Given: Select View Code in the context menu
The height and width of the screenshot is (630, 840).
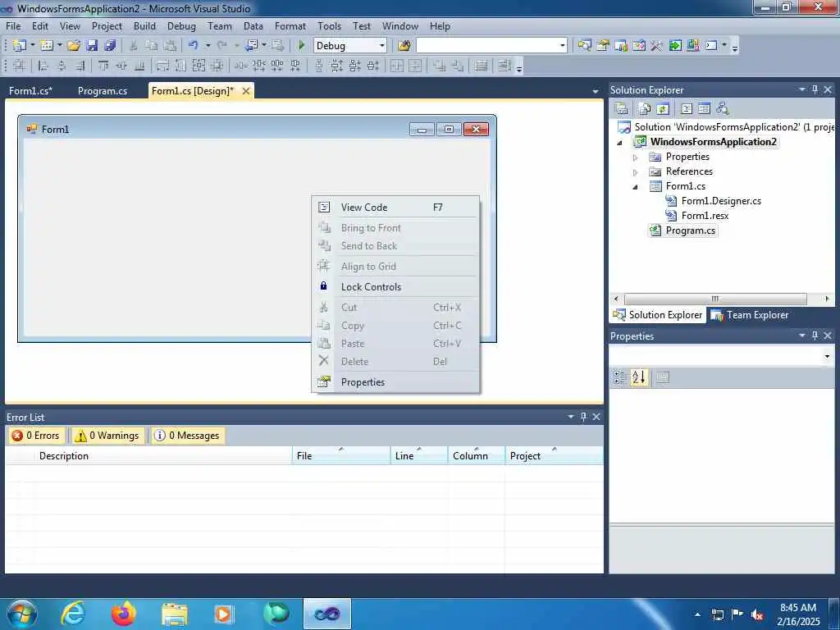Looking at the screenshot, I should [x=396, y=208].
